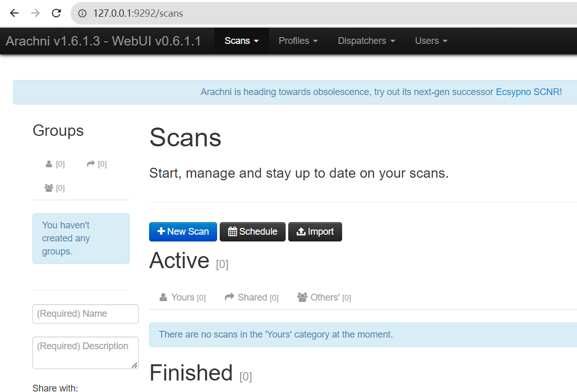
Task: Click the 'You haven't created any groups' notice
Action: (81, 238)
